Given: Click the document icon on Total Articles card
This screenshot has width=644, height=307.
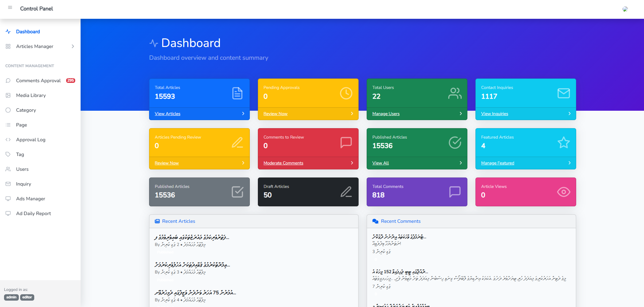Looking at the screenshot, I should pyautogui.click(x=237, y=93).
